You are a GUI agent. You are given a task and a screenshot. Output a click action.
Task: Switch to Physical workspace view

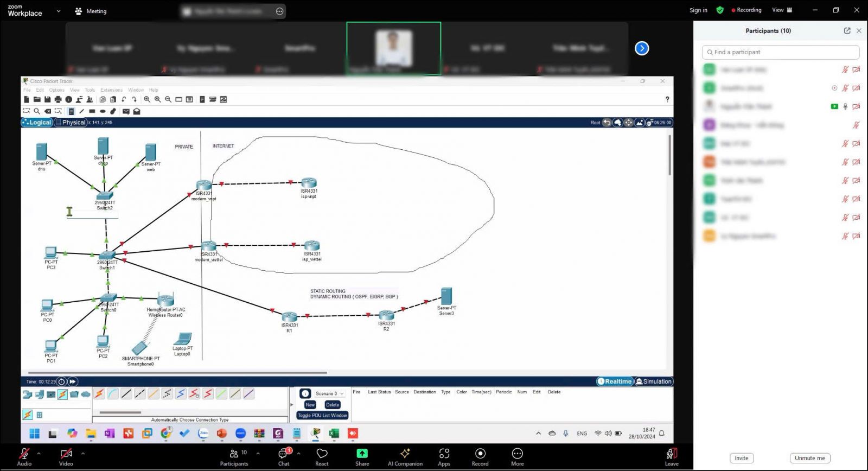point(71,123)
